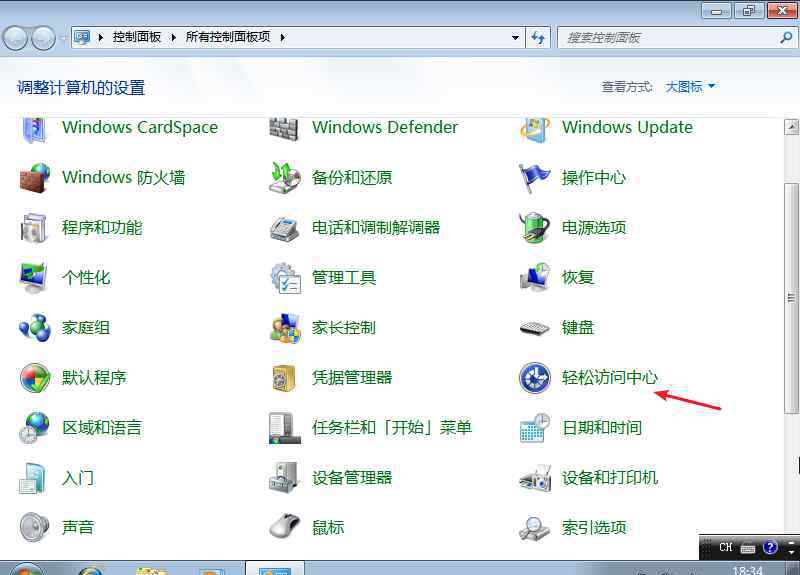The height and width of the screenshot is (575, 800).
Task: Click the 鼠标 mouse icon
Action: click(x=284, y=526)
